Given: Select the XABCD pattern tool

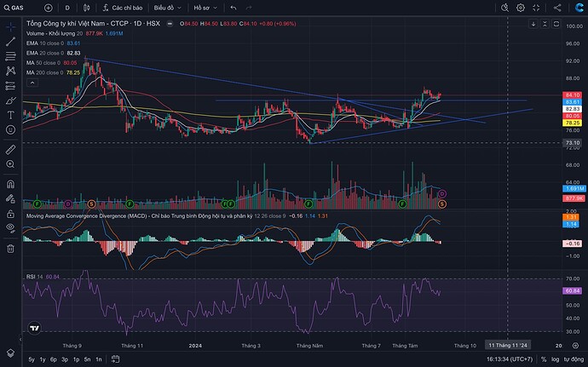Looking at the screenshot, I should point(10,71).
